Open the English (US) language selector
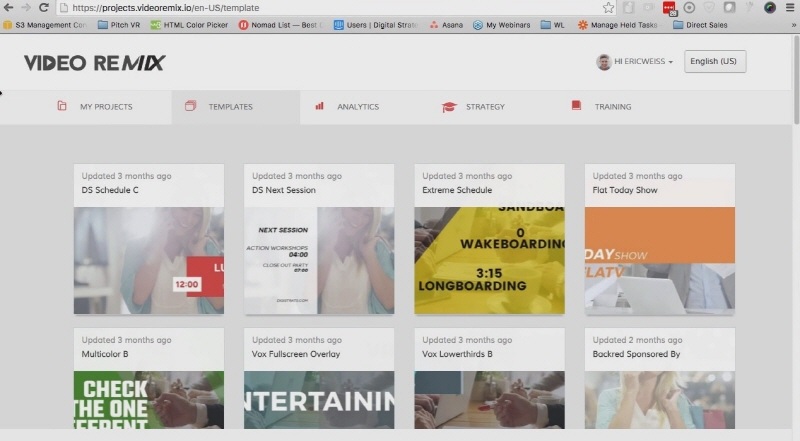 715,61
